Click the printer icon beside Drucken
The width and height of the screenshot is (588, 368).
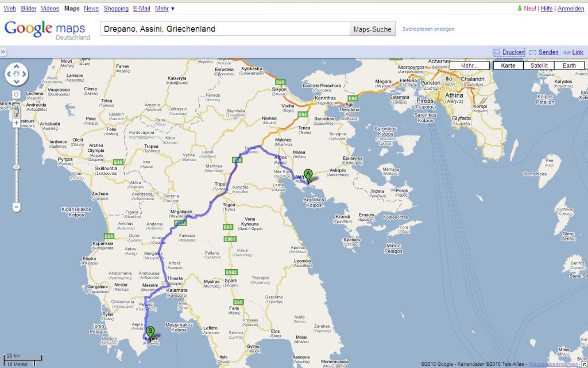pos(497,52)
